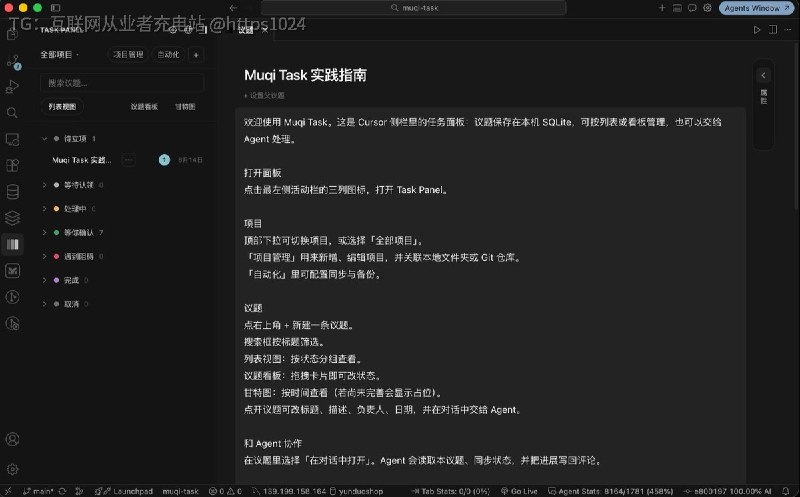Viewport: 800px width, 497px height.
Task: Click the Agents Window button
Action: pyautogui.click(x=756, y=8)
